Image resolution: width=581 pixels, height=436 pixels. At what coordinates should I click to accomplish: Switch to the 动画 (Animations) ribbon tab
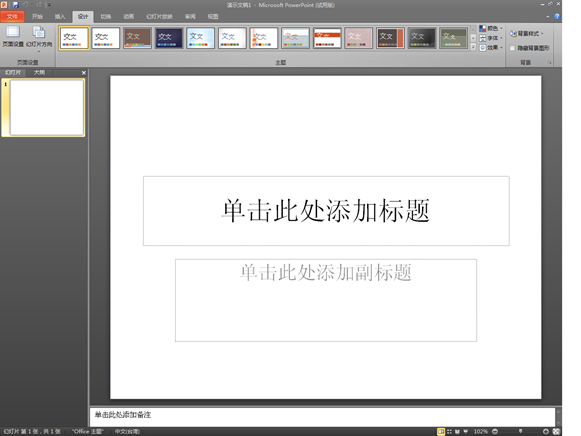pos(129,16)
